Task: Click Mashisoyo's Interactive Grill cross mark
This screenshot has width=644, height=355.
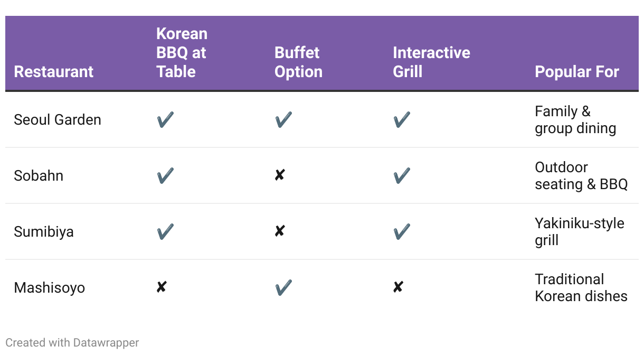Action: coord(398,287)
